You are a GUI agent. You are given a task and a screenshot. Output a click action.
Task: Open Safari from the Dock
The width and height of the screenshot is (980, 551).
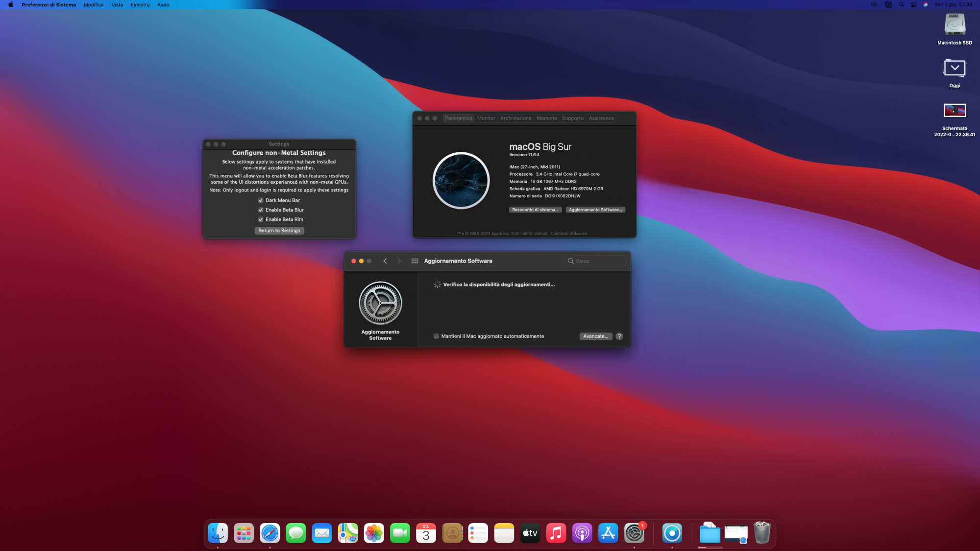tap(269, 533)
